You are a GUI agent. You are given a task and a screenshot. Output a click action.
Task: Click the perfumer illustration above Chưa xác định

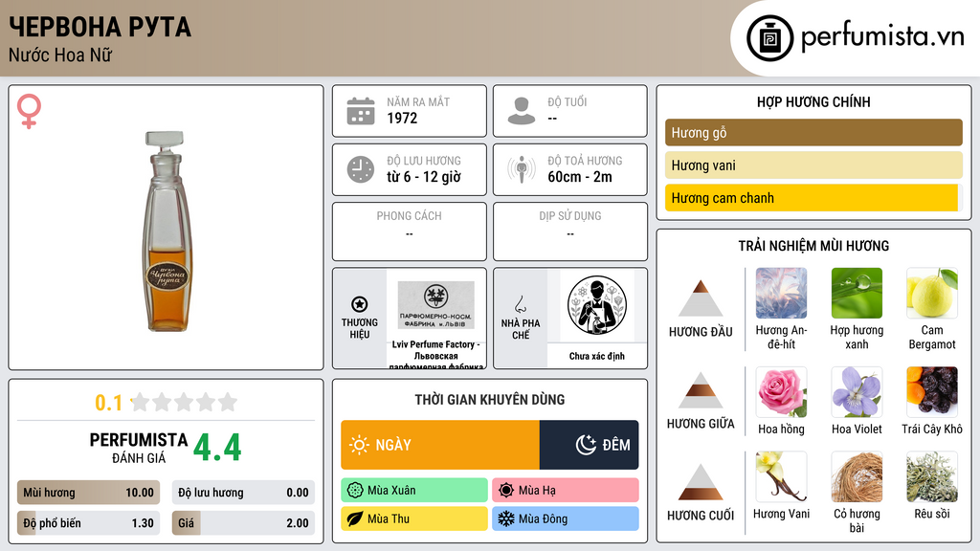tap(597, 306)
